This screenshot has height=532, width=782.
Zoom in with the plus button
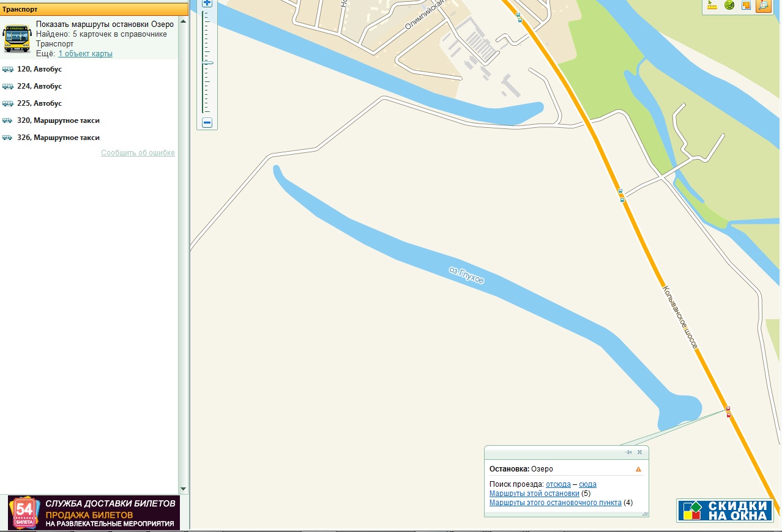click(x=207, y=3)
